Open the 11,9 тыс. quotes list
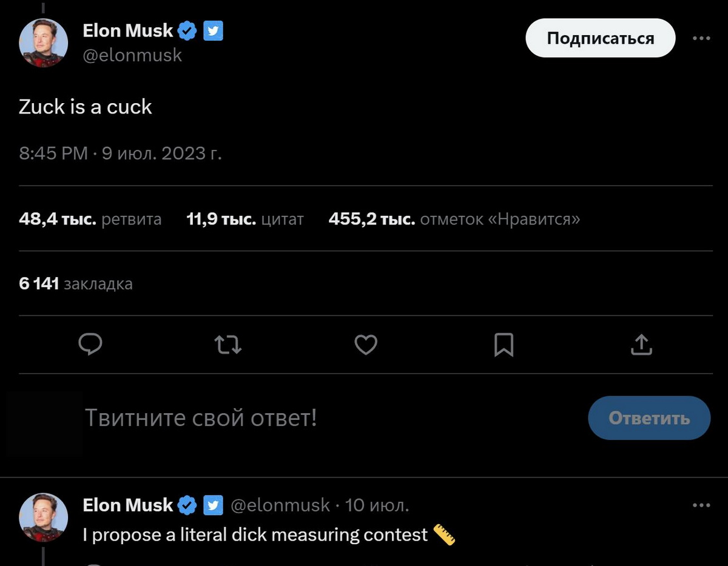Screen dimensions: 728x566 click(x=245, y=219)
